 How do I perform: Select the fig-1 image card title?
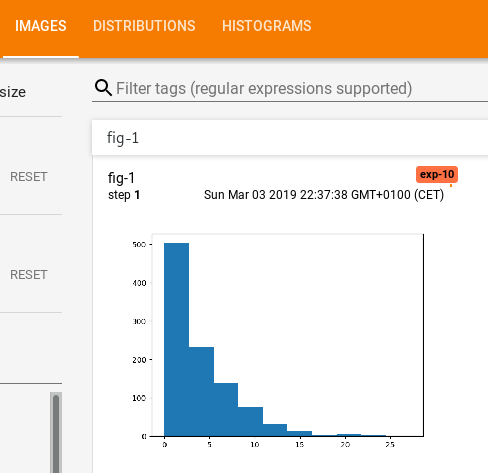[x=121, y=178]
